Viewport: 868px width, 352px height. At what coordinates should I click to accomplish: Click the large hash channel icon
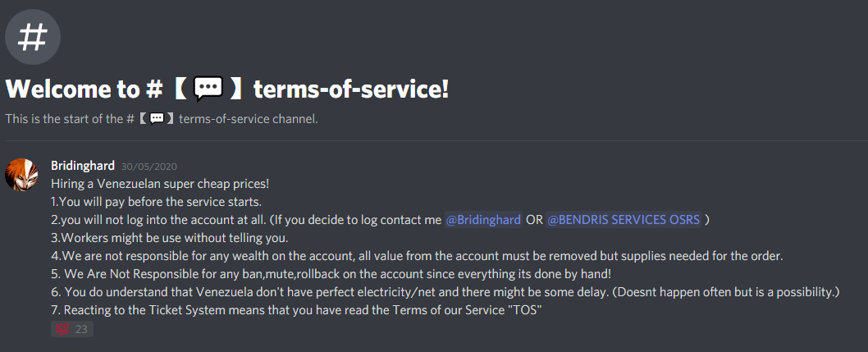(33, 38)
